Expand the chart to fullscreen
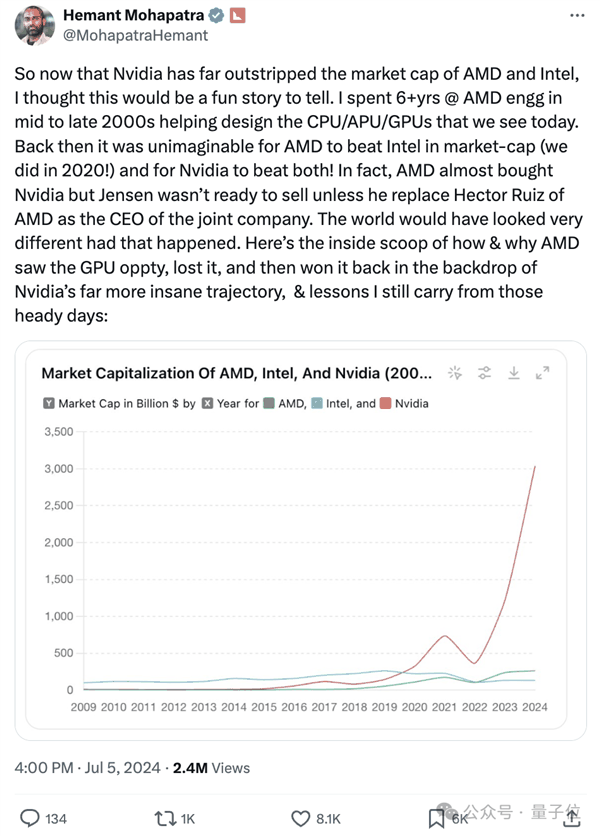The height and width of the screenshot is (836, 600). [x=543, y=373]
